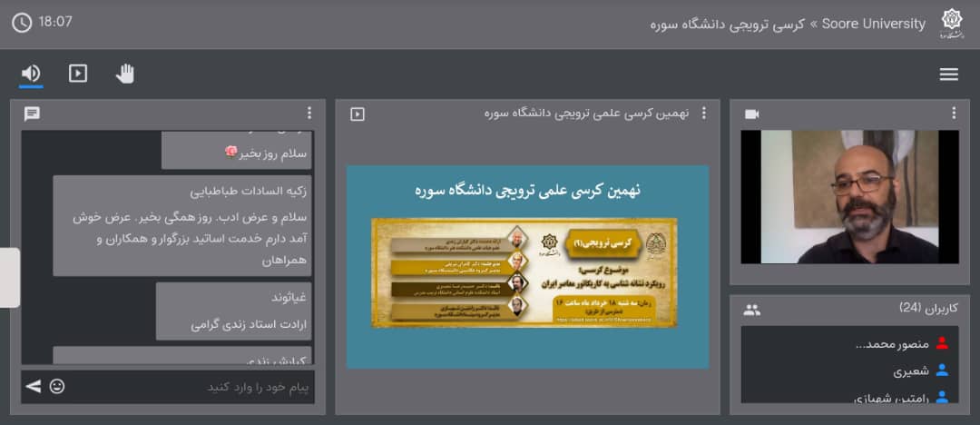Open the emoji smiley picker
980x425 pixels.
[57, 387]
